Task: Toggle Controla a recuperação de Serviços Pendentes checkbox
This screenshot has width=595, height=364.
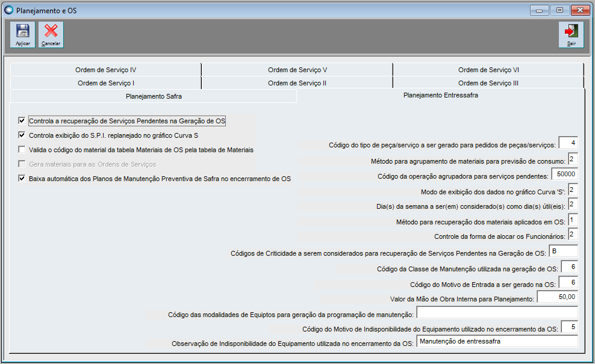Action: pyautogui.click(x=22, y=120)
